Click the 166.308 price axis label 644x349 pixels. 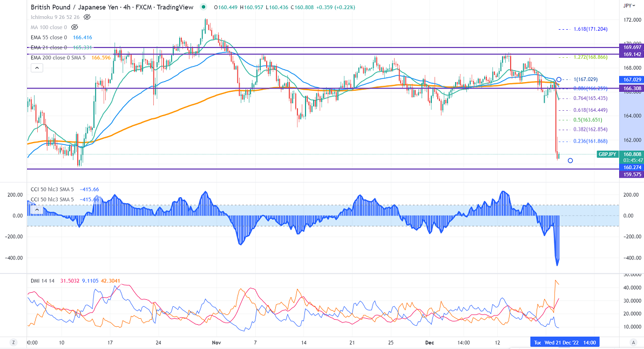click(632, 89)
